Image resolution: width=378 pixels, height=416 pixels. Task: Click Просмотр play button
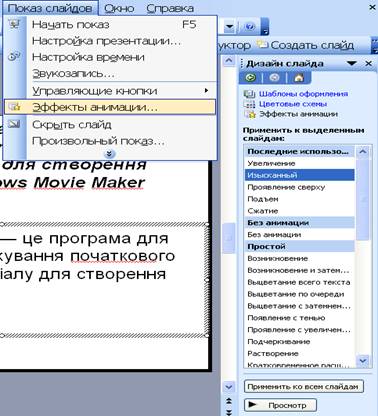click(280, 405)
